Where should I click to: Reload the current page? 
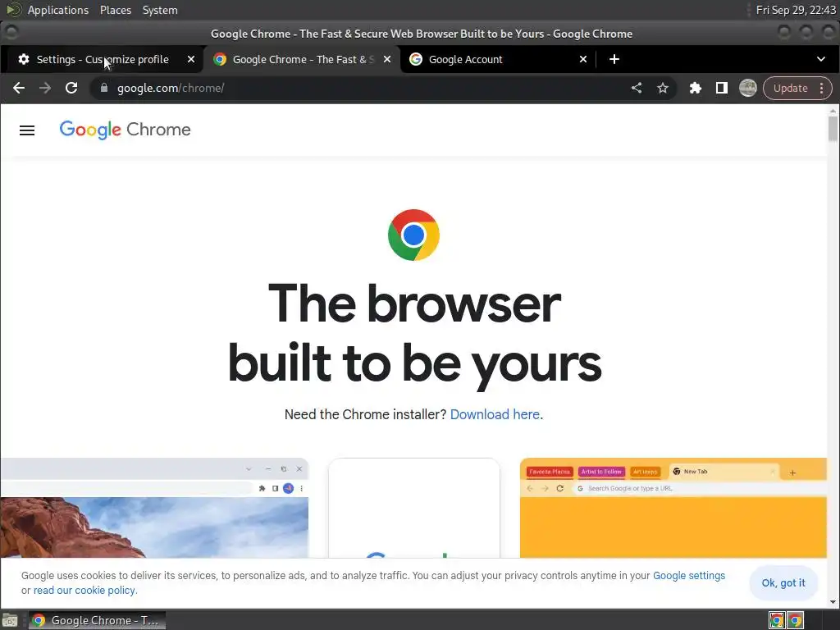click(71, 88)
